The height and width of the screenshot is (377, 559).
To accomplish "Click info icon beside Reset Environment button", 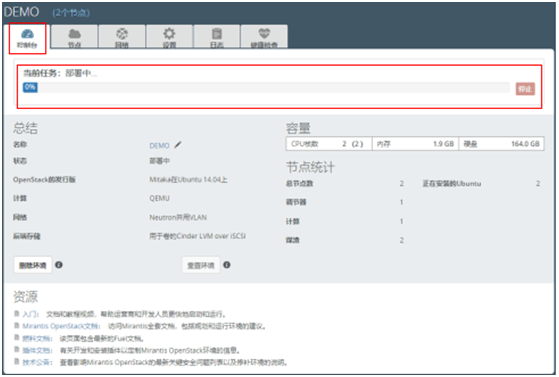I will [x=227, y=265].
